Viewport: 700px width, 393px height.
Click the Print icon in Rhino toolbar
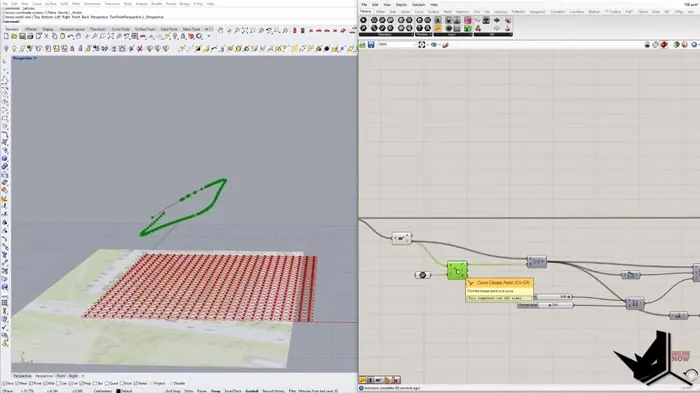pyautogui.click(x=30, y=36)
